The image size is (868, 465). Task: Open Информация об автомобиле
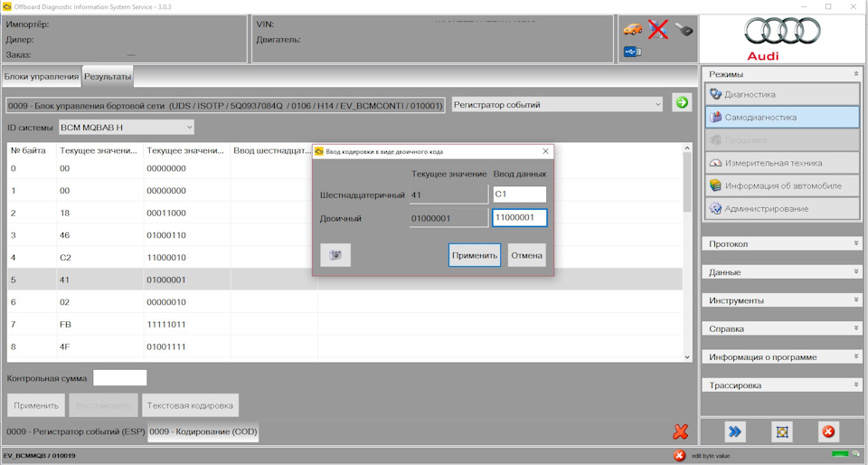tap(782, 185)
